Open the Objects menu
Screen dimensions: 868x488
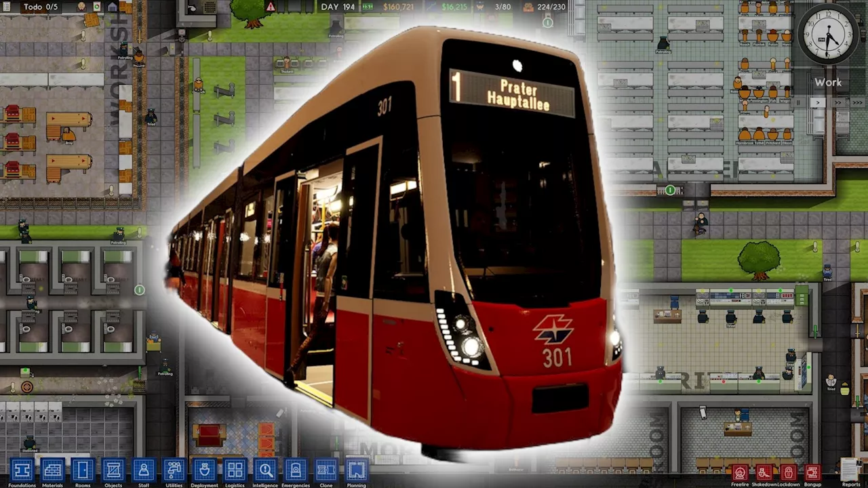point(113,470)
